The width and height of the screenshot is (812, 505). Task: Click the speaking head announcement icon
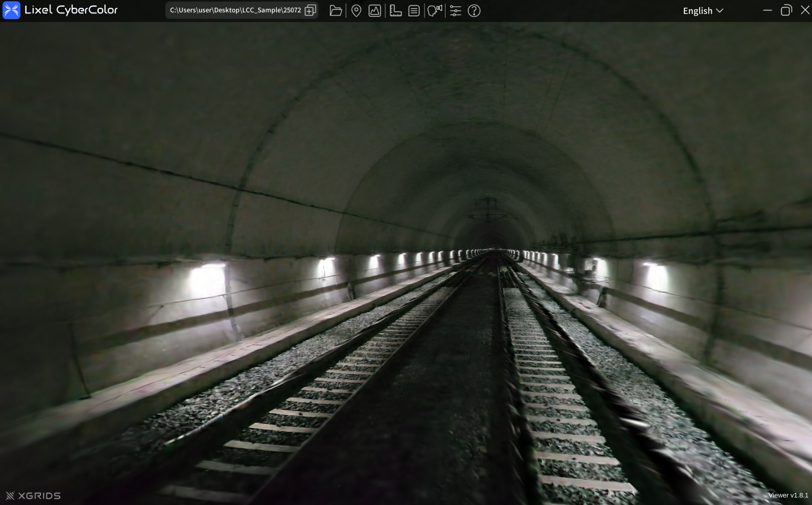point(435,11)
